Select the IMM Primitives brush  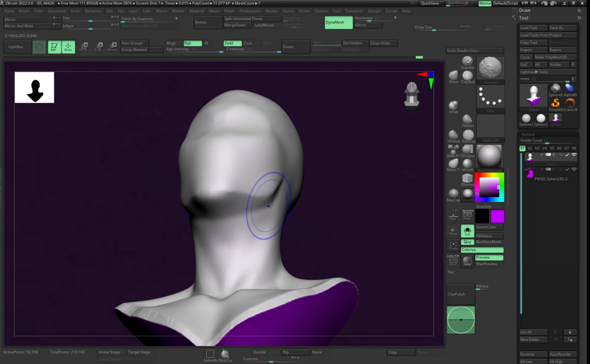pos(454,151)
